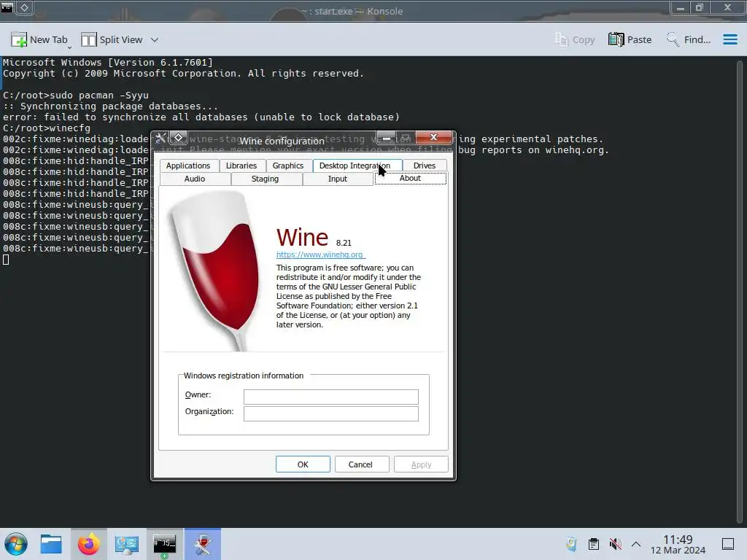Switch to the Audio tab
Screen dimensions: 747x560
[195, 179]
